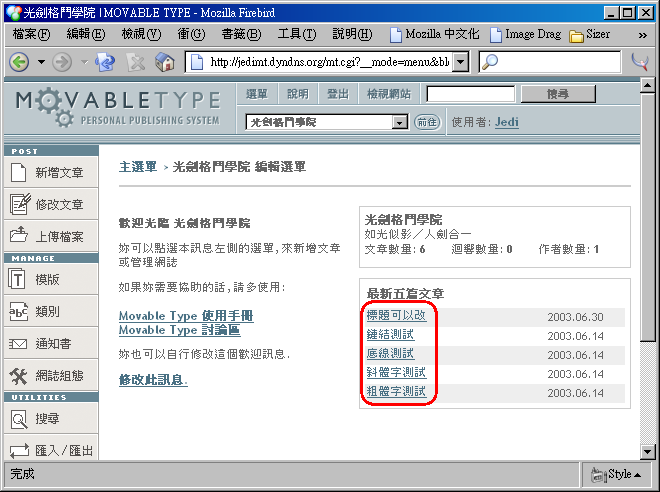Click the magnifier icon in browser search box
Viewport: 660px width, 492px height.
[490, 62]
